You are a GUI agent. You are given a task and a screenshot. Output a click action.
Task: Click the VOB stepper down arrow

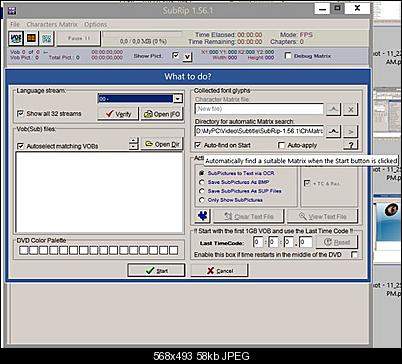pos(133,147)
